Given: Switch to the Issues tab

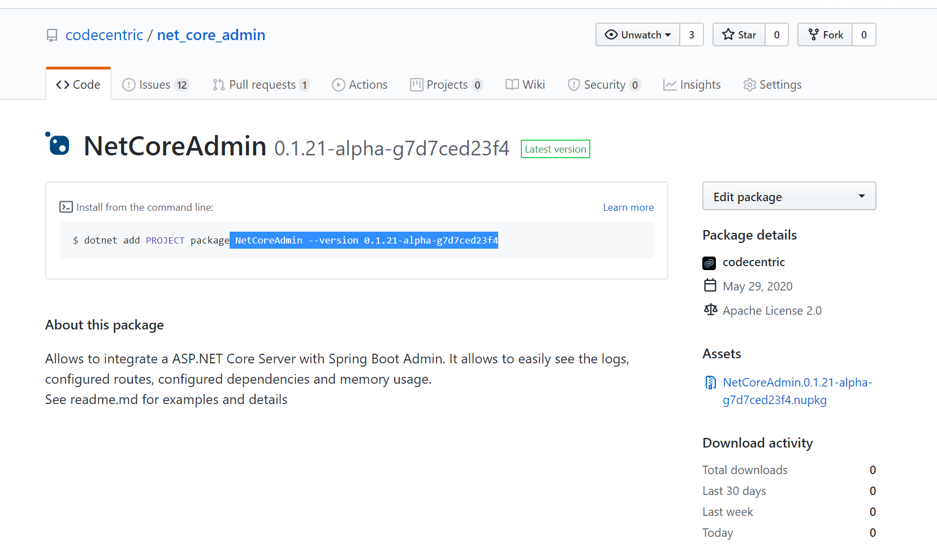Looking at the screenshot, I should [x=154, y=84].
